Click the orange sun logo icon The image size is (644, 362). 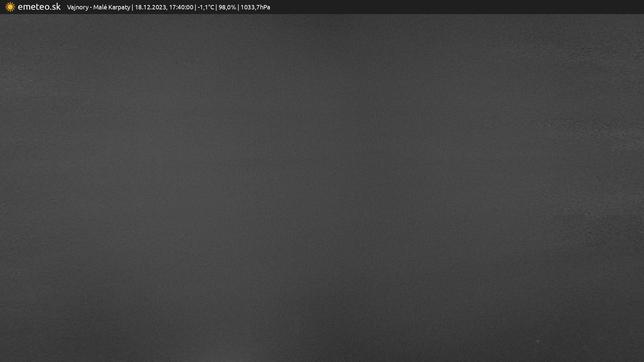[10, 7]
